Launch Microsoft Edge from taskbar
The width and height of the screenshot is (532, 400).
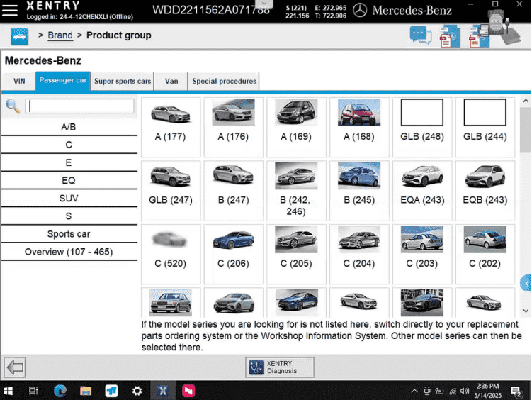point(60,391)
